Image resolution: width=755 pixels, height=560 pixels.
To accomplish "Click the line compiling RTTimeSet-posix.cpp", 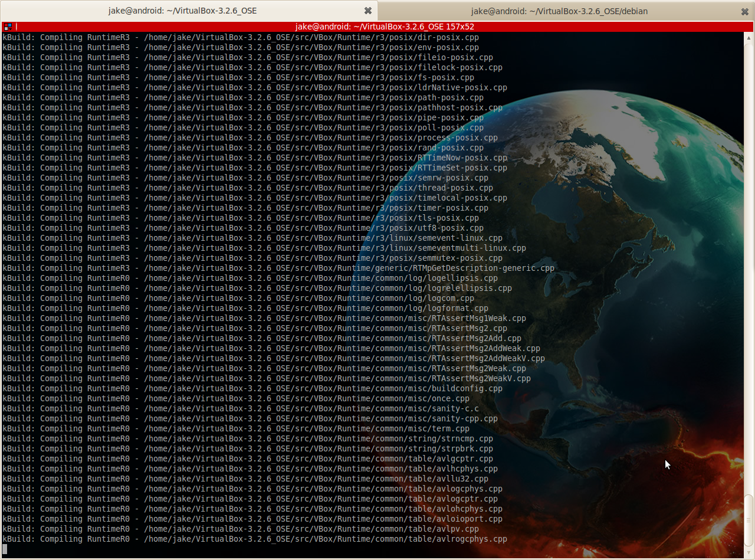I will click(255, 168).
